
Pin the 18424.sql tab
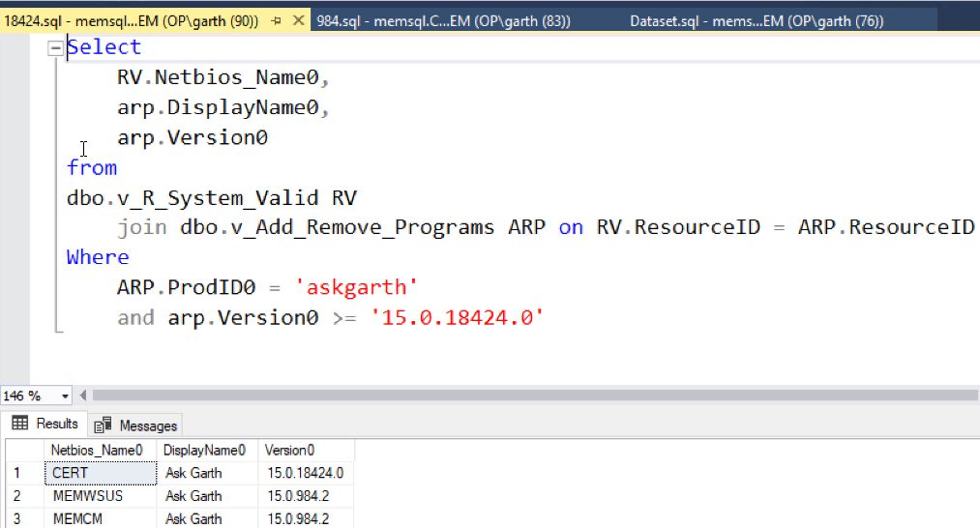277,21
